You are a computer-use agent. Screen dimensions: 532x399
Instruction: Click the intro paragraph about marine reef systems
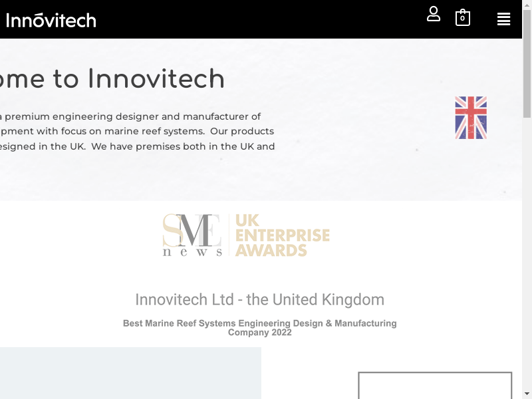pyautogui.click(x=133, y=132)
